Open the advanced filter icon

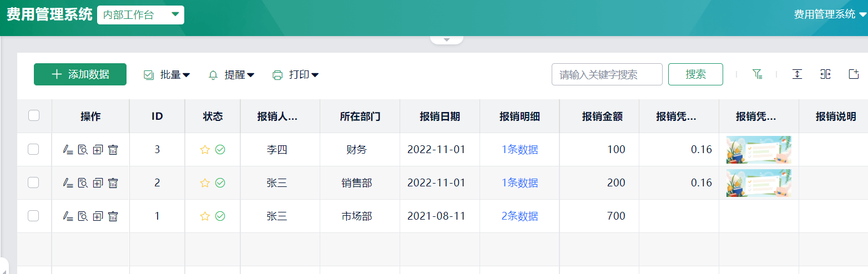[757, 74]
